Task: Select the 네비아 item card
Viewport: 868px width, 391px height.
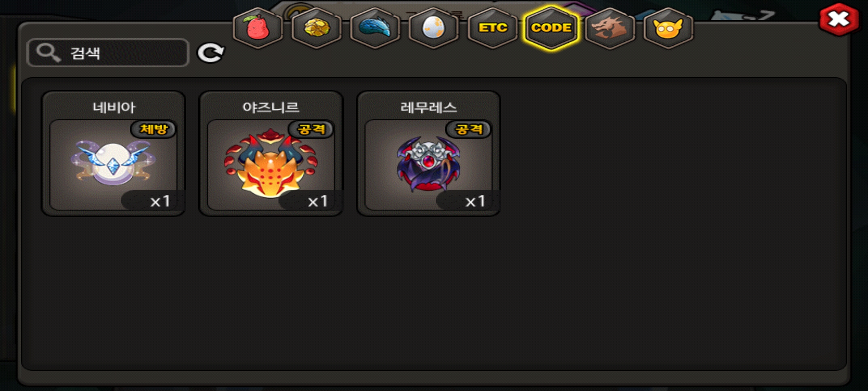Action: click(114, 154)
